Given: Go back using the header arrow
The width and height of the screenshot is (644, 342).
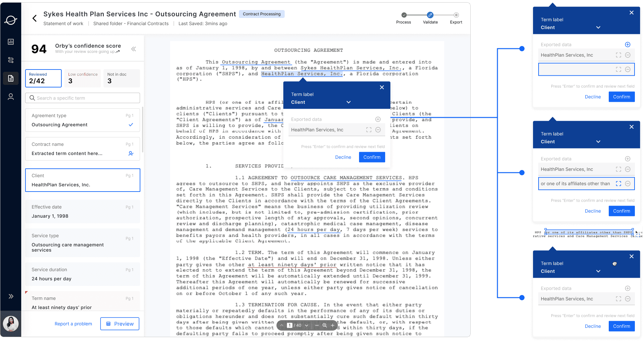Looking at the screenshot, I should point(35,18).
